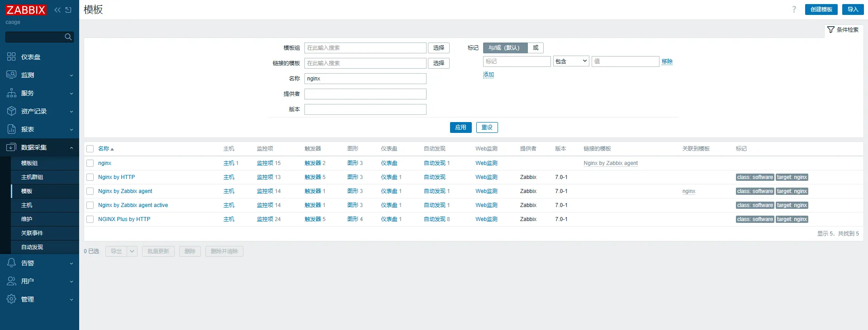Click the 导入 import button
This screenshot has width=868, height=330.
pyautogui.click(x=853, y=9)
